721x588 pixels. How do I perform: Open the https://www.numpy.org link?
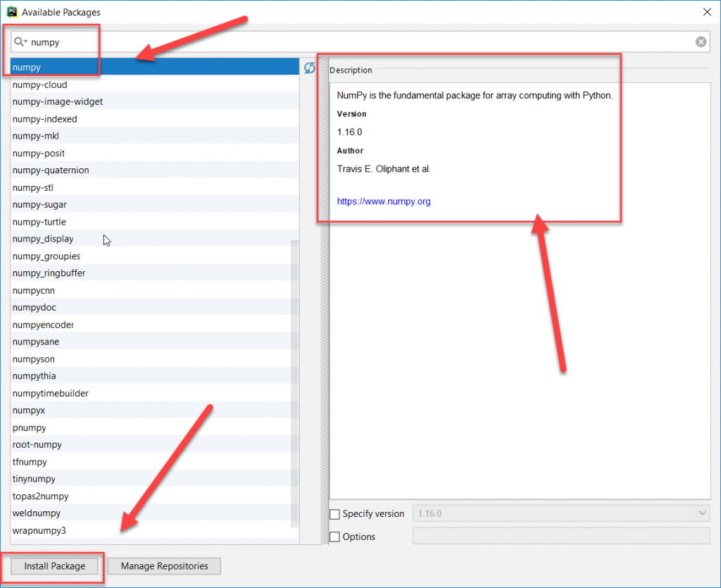coord(384,201)
